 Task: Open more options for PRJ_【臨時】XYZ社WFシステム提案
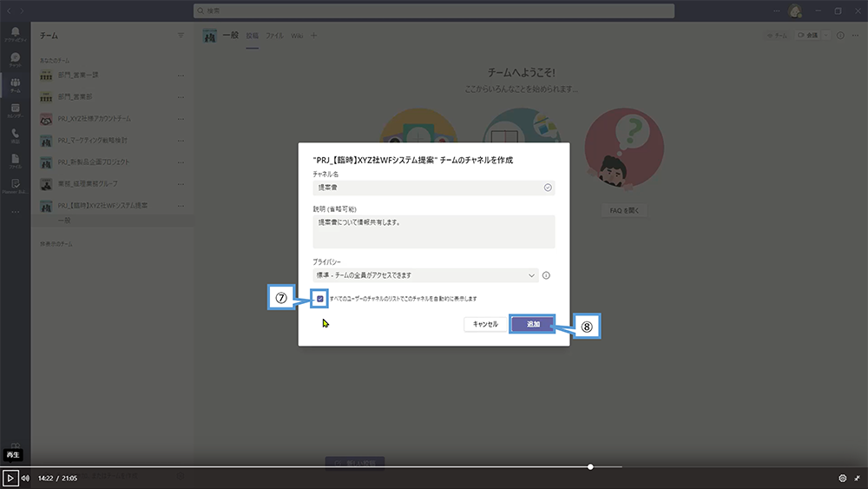point(181,206)
